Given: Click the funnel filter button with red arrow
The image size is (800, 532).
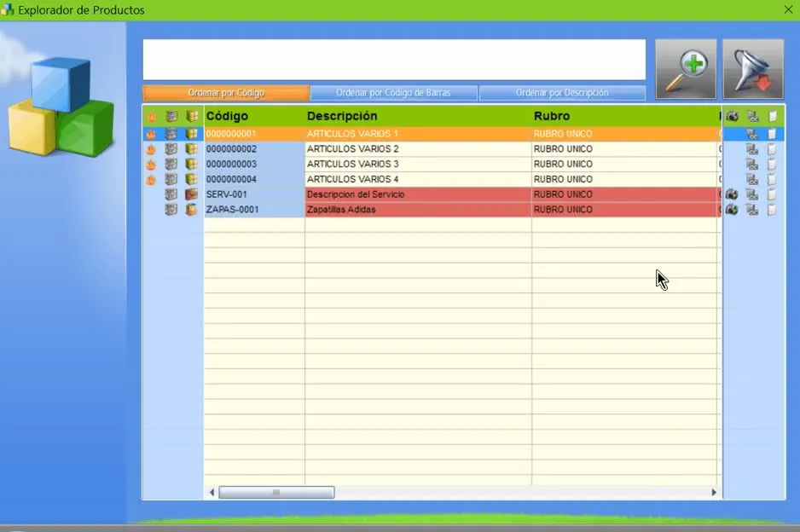Looking at the screenshot, I should pos(753,69).
